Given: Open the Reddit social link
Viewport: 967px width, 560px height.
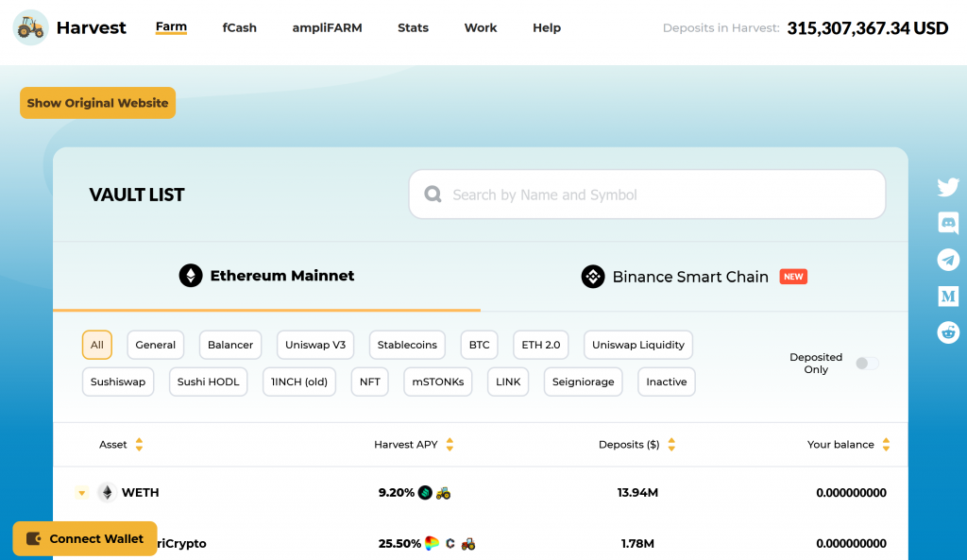Looking at the screenshot, I should 948,332.
